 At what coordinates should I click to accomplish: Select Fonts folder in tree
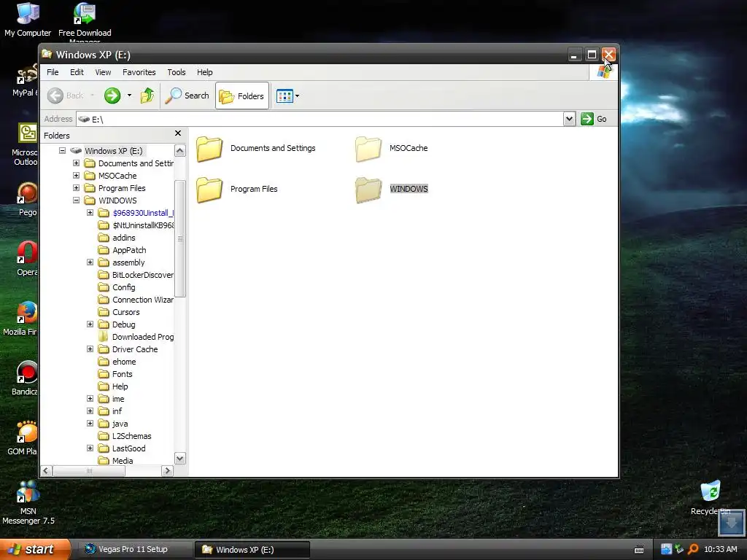coord(115,374)
